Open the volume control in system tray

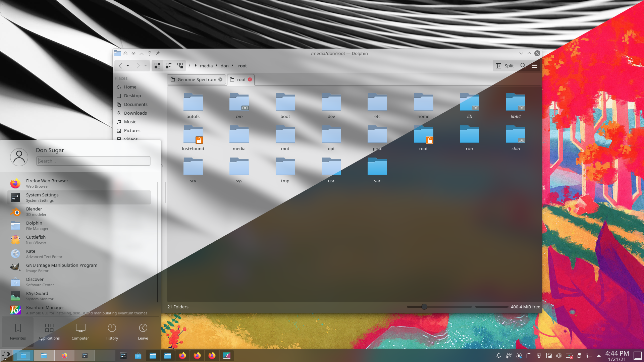click(x=559, y=356)
